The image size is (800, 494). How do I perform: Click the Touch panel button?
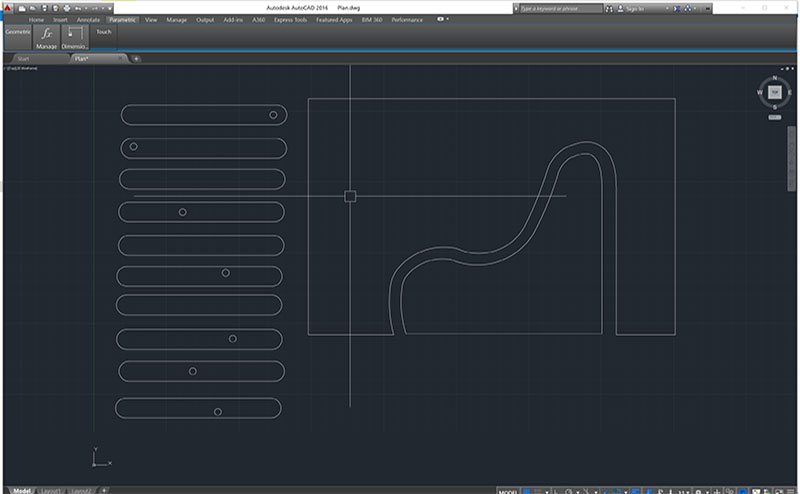[104, 32]
